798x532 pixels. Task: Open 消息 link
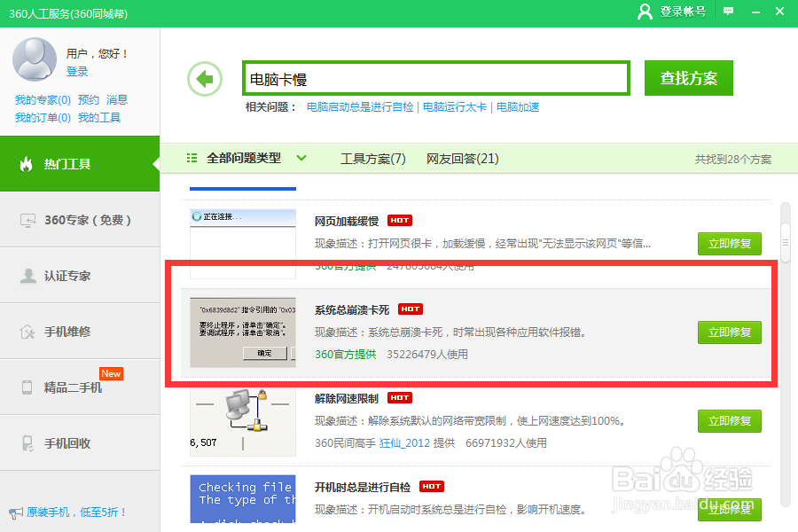[x=117, y=100]
